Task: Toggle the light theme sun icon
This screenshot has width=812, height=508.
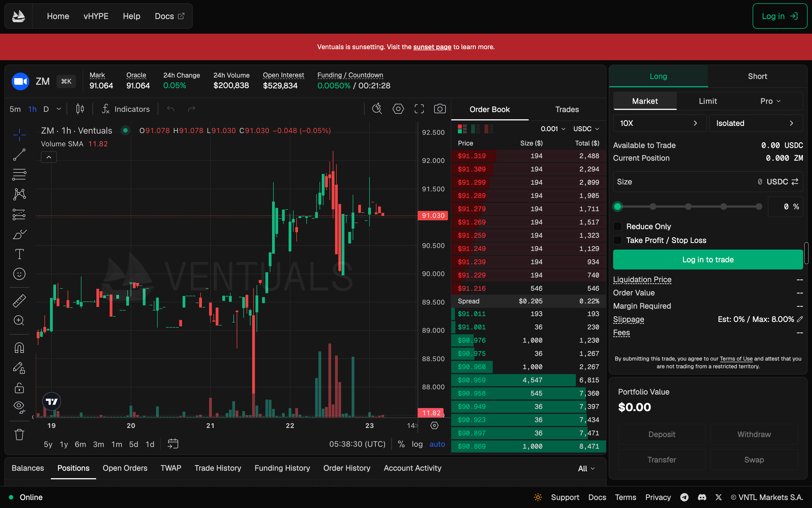Action: (x=538, y=497)
